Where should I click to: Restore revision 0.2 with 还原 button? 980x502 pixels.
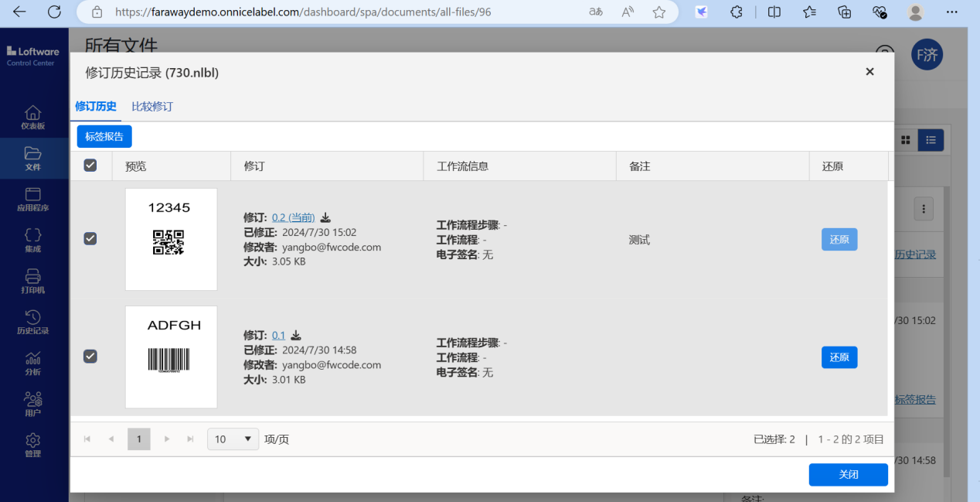(839, 240)
